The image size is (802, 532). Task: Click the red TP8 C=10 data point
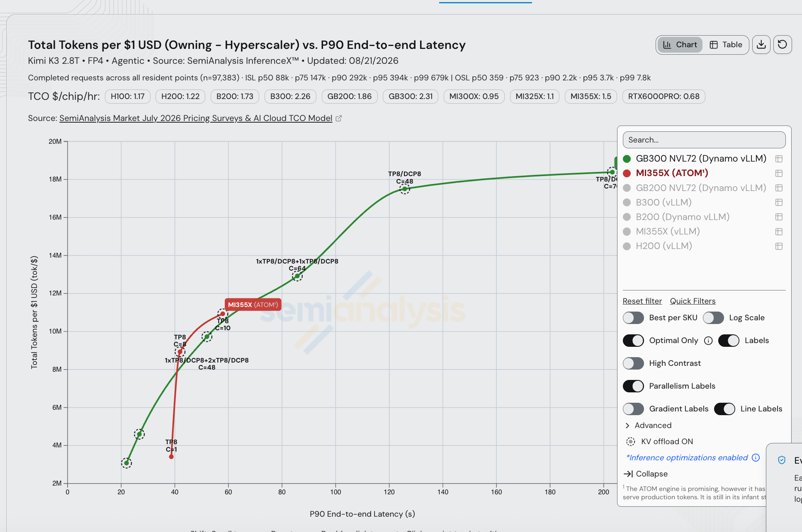[223, 314]
